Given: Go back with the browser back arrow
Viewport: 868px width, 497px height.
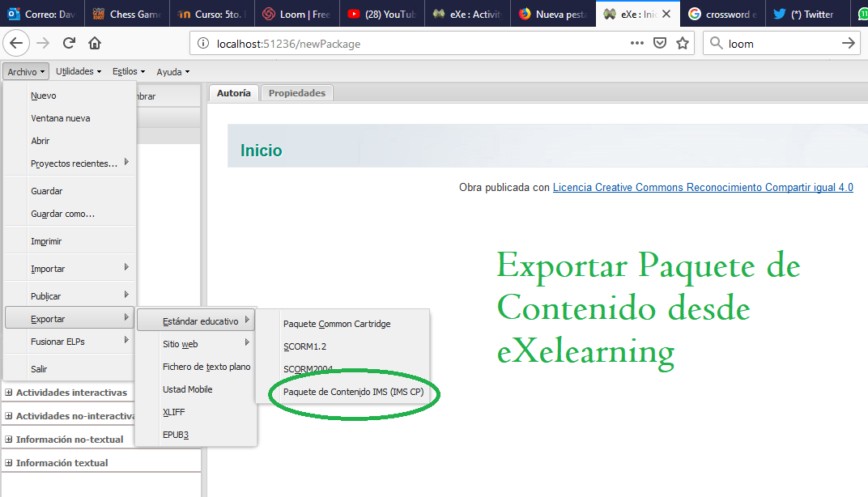Looking at the screenshot, I should [x=17, y=43].
